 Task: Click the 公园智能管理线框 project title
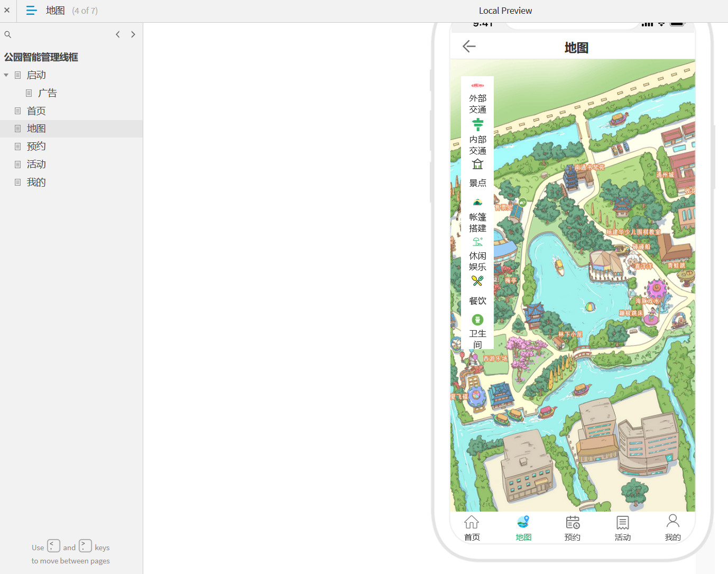[41, 57]
